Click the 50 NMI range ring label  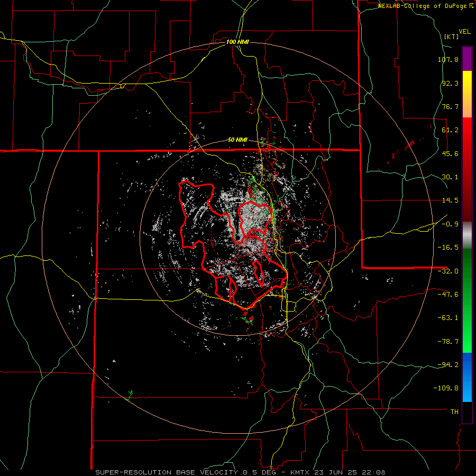pos(237,140)
